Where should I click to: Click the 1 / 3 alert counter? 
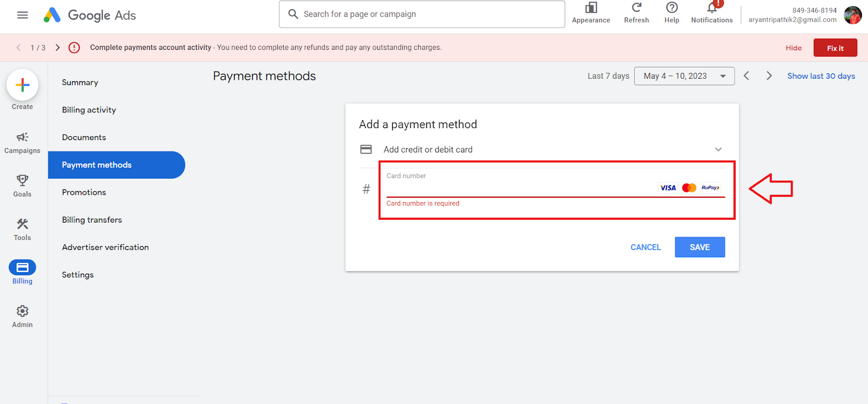tap(38, 48)
